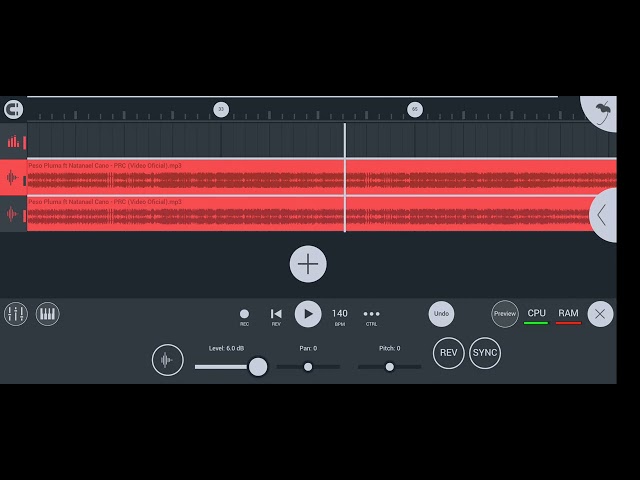Open the mixer faders icon
This screenshot has width=640, height=480.
tap(16, 313)
